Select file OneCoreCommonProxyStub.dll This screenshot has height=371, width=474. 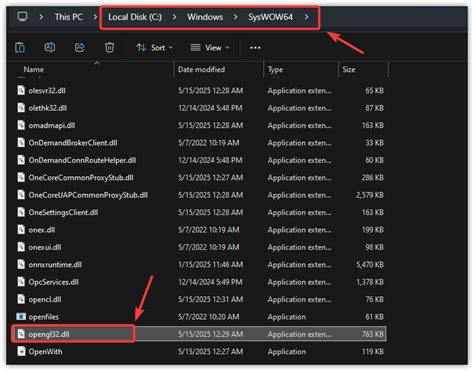pyautogui.click(x=81, y=178)
